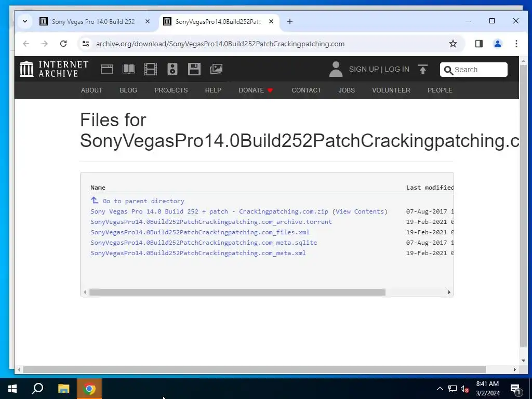This screenshot has width=532, height=399.
Task: Click the Chrome taskbar icon
Action: (x=89, y=389)
